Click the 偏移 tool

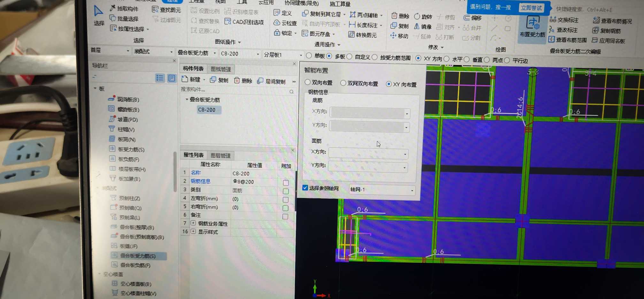[x=473, y=18]
